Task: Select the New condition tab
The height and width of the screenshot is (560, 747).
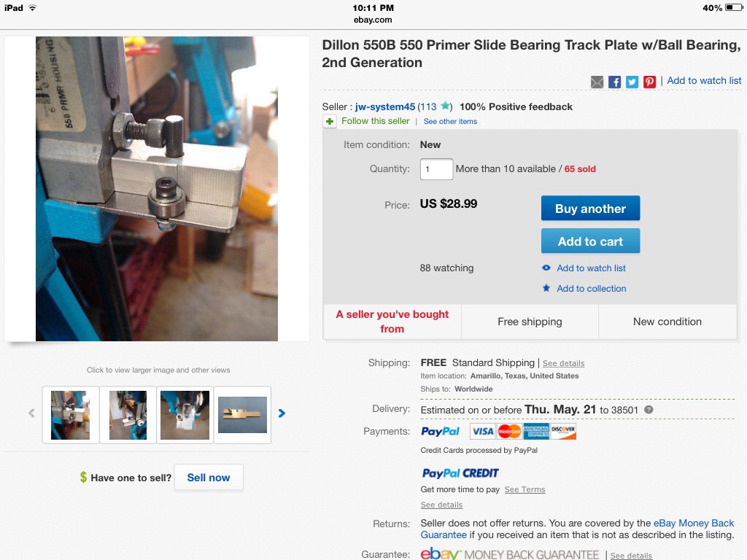Action: click(667, 322)
